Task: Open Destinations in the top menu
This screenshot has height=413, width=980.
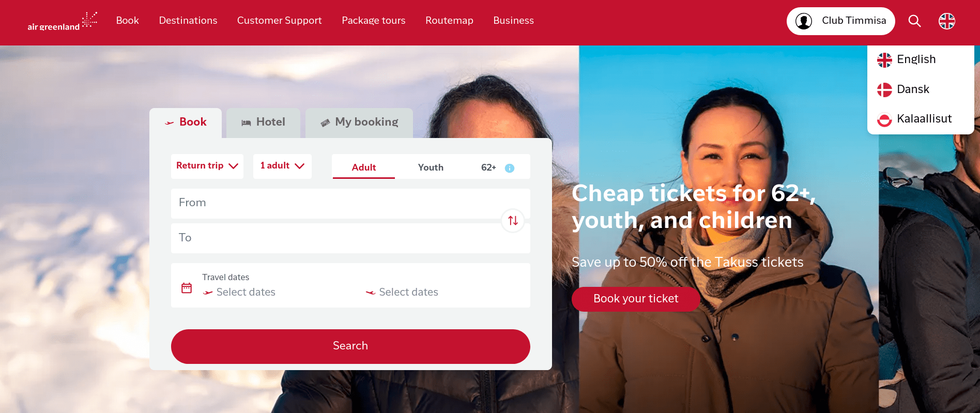Action: point(188,21)
